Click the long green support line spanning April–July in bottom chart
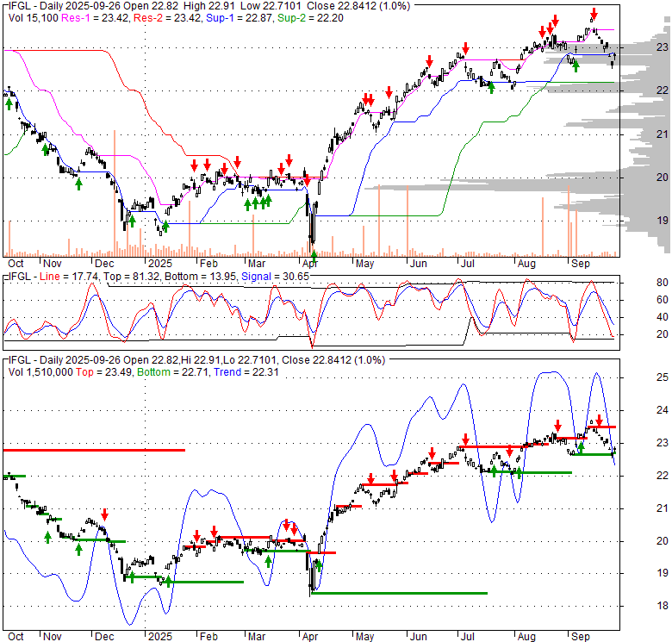 [400, 593]
